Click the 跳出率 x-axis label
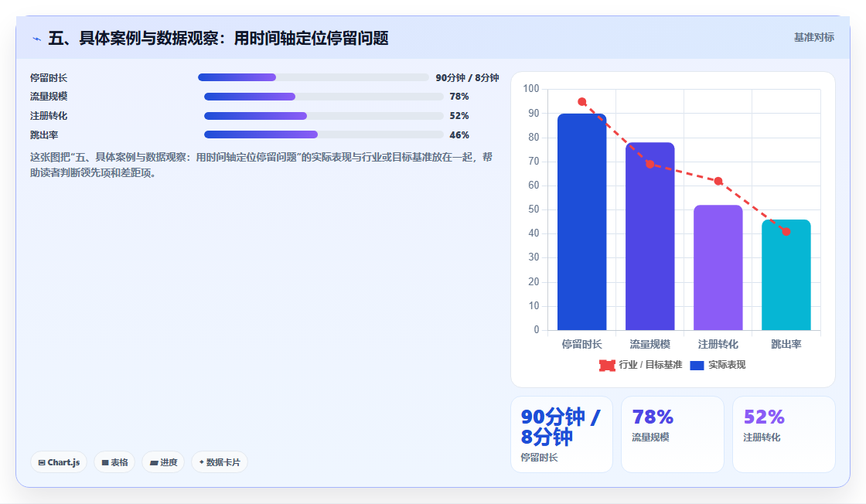Viewport: 866px width, 504px height. pos(786,344)
